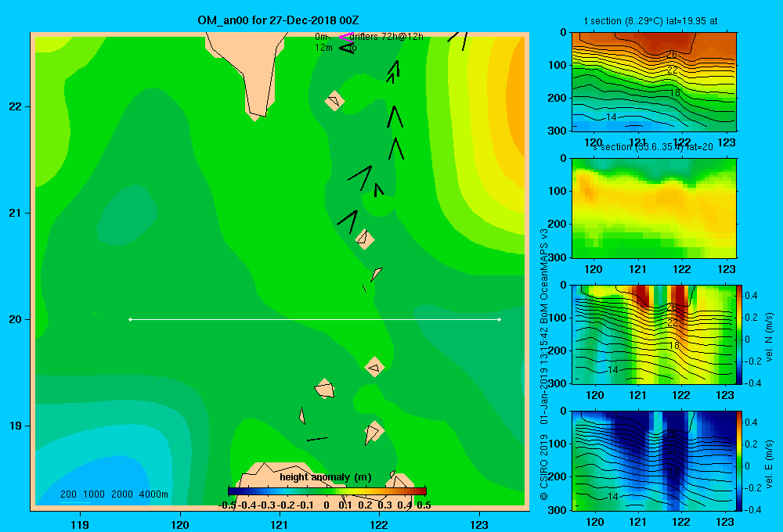The width and height of the screenshot is (783, 532).
Task: Click latitude tick "22" on main map axis
Action: click(x=16, y=106)
